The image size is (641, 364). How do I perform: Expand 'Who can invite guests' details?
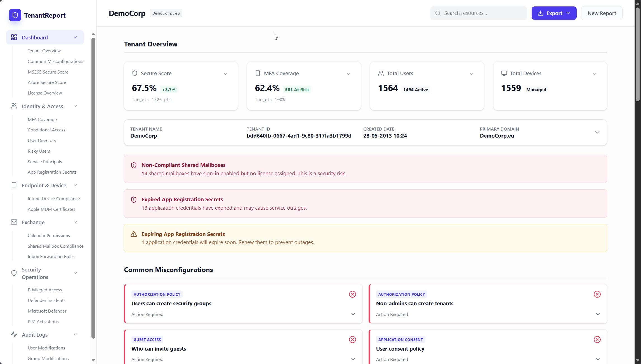353,359
